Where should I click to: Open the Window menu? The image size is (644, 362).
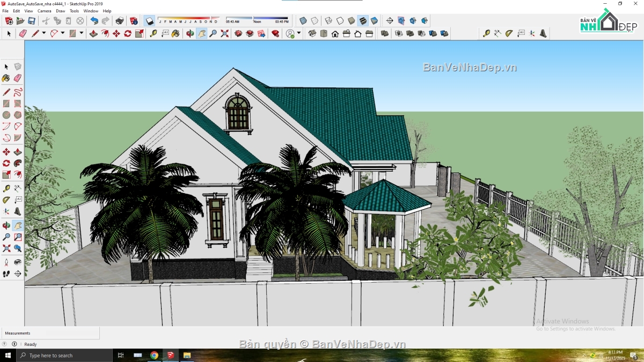[91, 11]
